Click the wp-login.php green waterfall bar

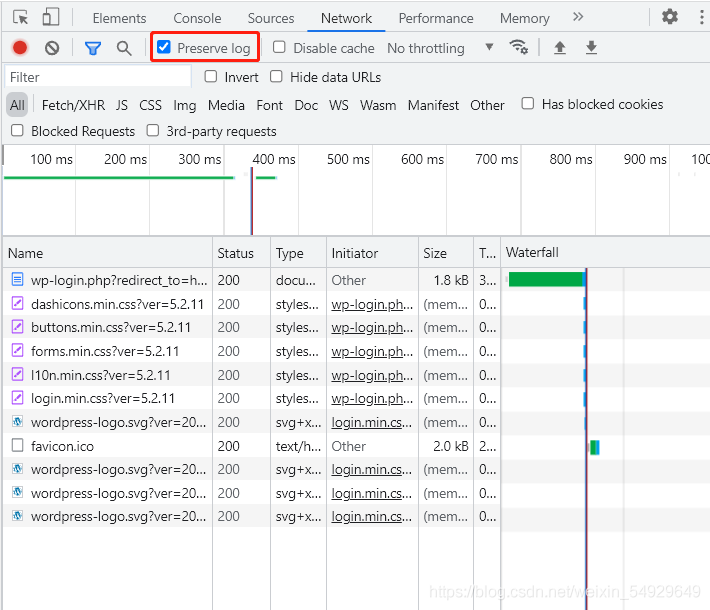click(546, 279)
